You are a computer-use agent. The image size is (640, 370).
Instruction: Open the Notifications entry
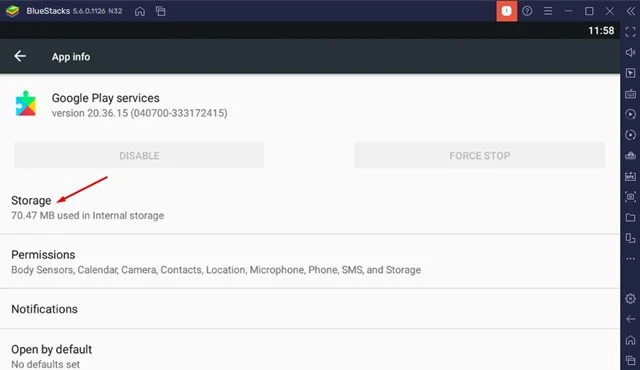[x=310, y=309]
